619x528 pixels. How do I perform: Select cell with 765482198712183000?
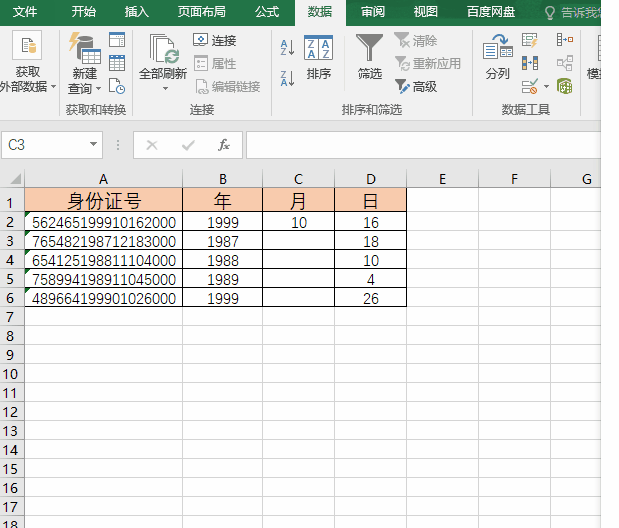(103, 241)
